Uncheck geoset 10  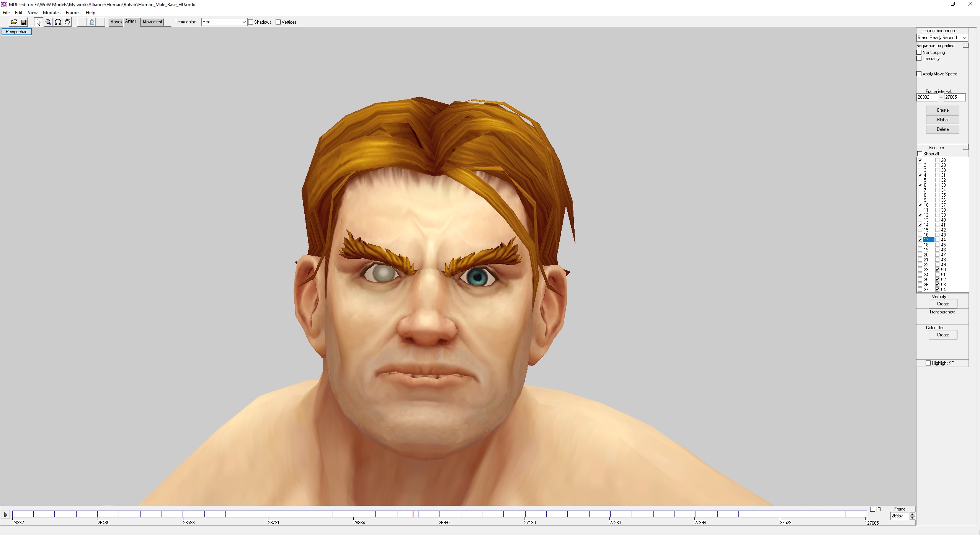point(920,205)
